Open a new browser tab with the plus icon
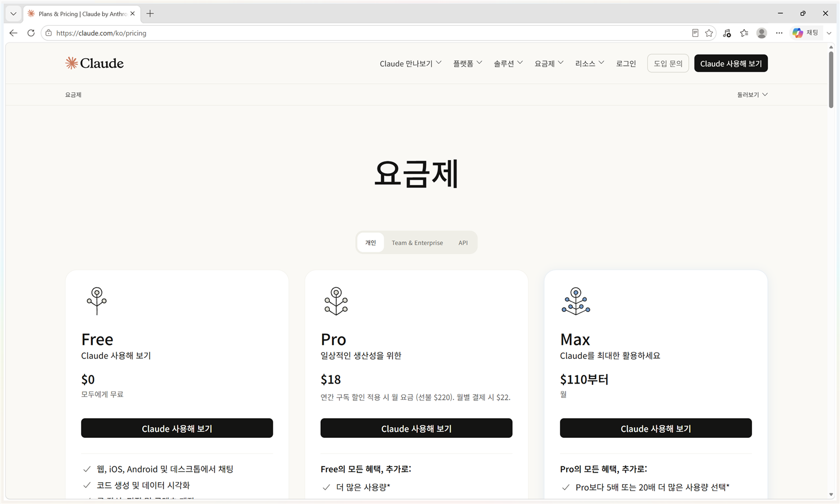Screen dimensions: 840x504 click(x=150, y=13)
